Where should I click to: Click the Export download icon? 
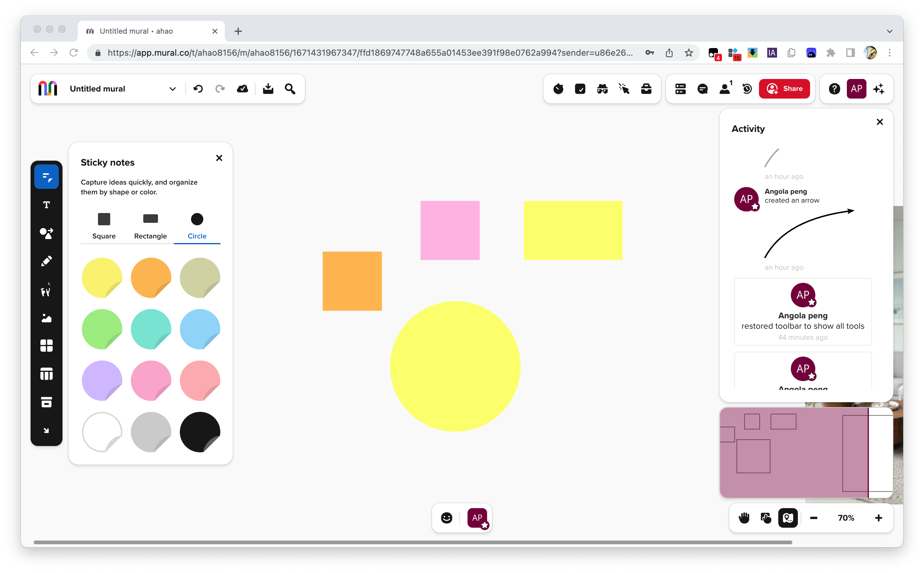(268, 89)
